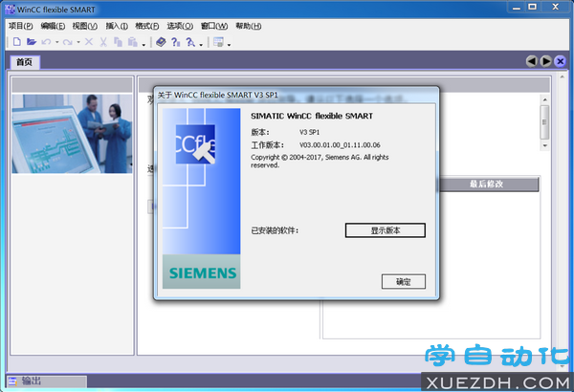Click the 确定 button in About dialog

pyautogui.click(x=404, y=281)
